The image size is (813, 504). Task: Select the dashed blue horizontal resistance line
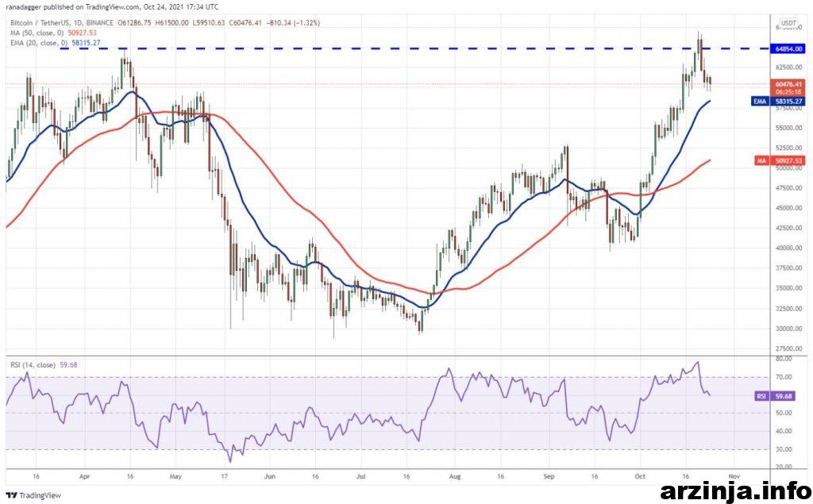click(397, 48)
